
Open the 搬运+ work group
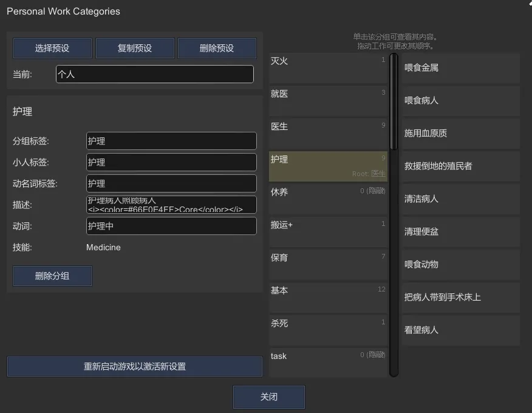(328, 232)
